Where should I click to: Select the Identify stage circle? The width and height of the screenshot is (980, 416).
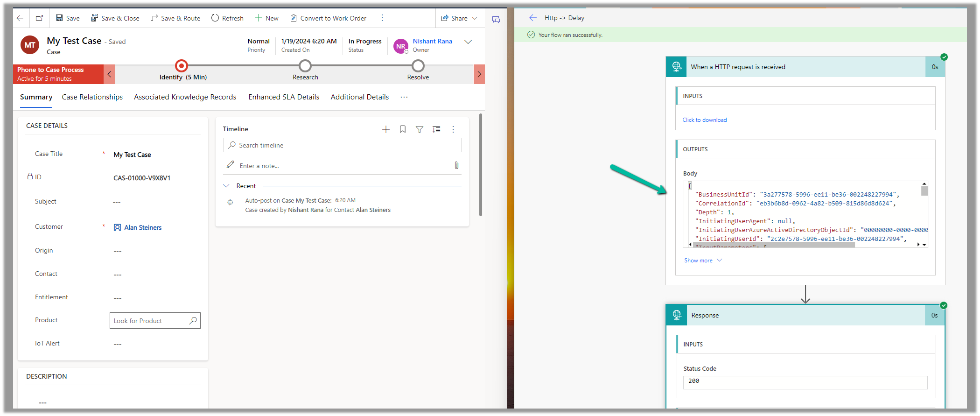coord(181,66)
